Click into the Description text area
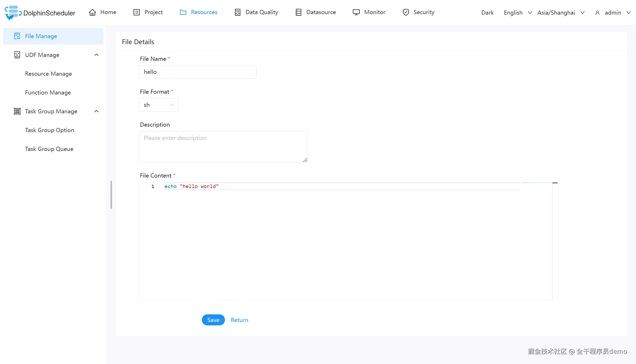Viewport: 636px width, 364px height. [x=223, y=146]
